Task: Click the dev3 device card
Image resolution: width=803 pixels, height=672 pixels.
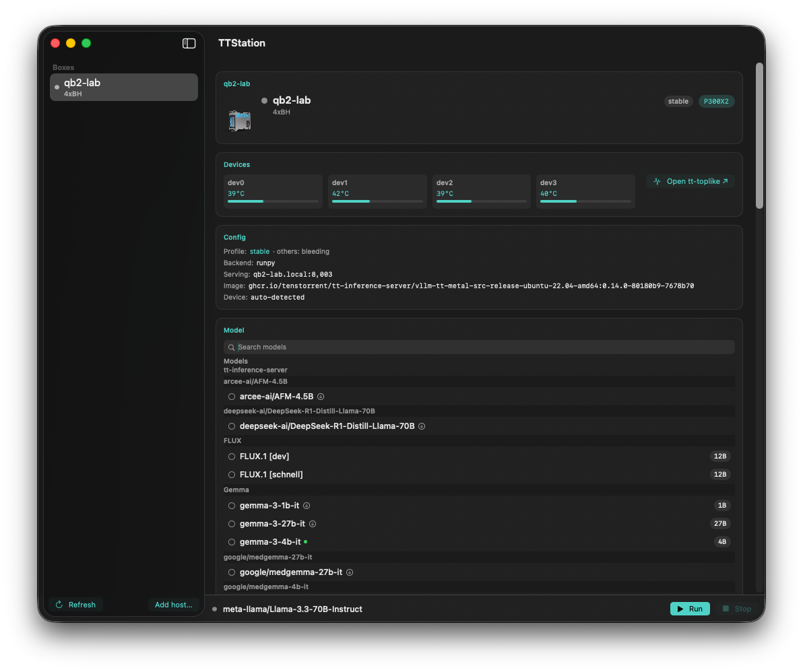Action: [x=585, y=191]
